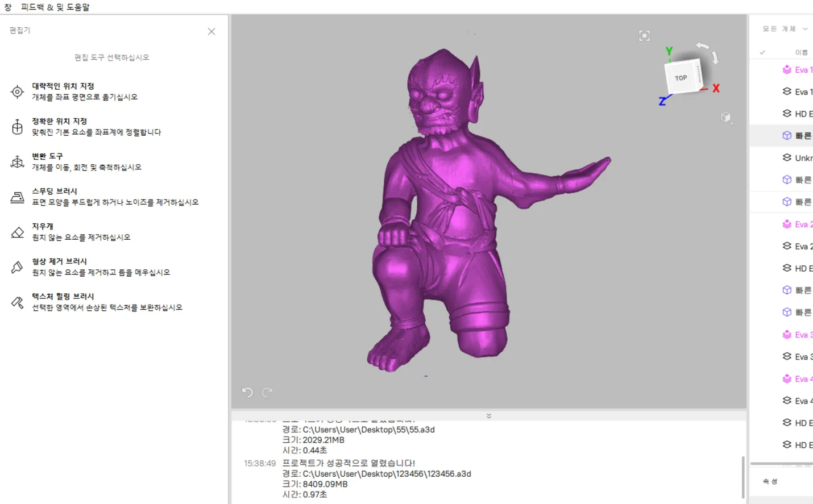
Task: Click the pink group icon of Eva 4
Action: [x=787, y=378]
